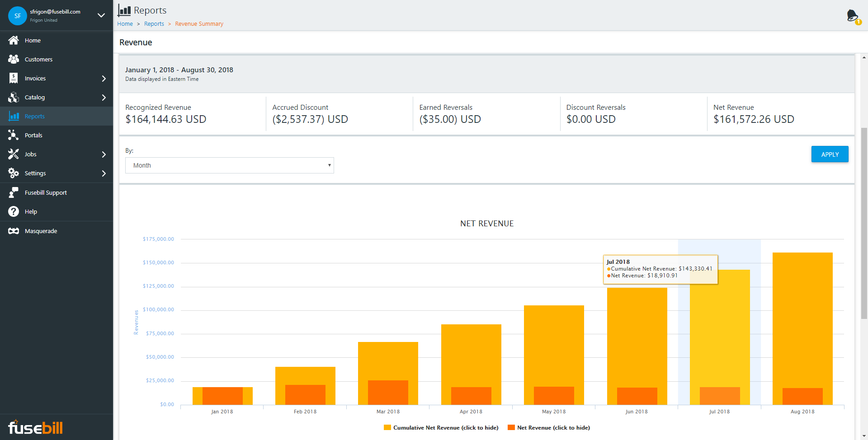Click the Fusebill Support icon
Viewport: 868px width, 440px height.
[x=14, y=192]
